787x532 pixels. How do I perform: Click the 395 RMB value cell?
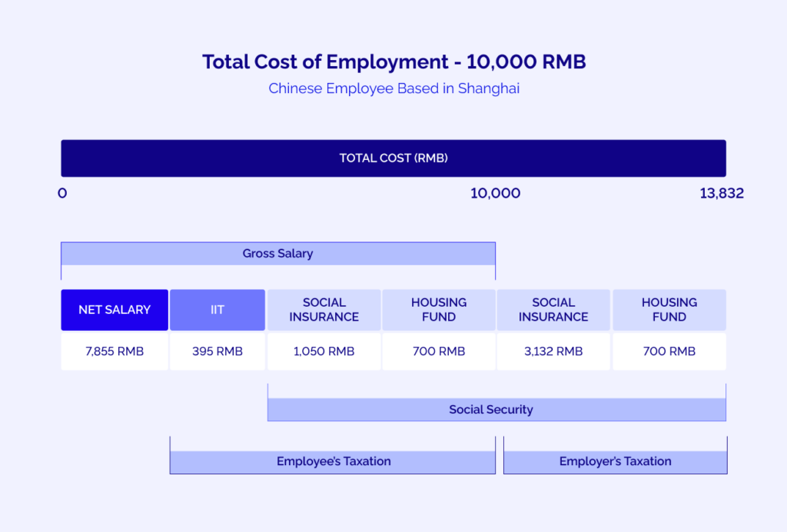pyautogui.click(x=218, y=351)
